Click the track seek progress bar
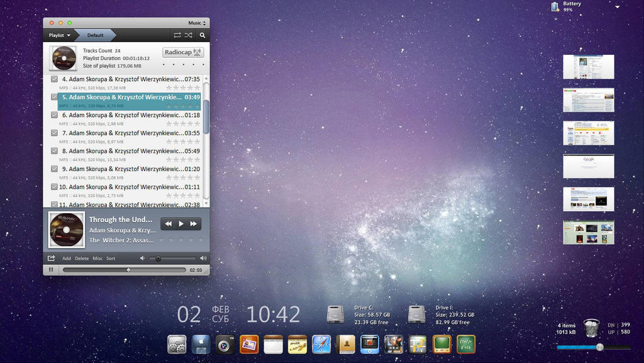The height and width of the screenshot is (363, 644). tap(124, 270)
